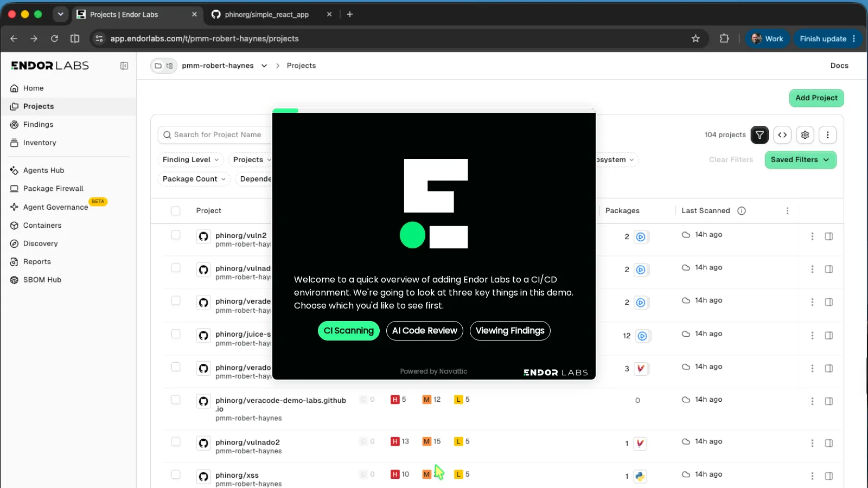Toggle the select-all projects checkbox
Screen dimensions: 868x488
176,211
